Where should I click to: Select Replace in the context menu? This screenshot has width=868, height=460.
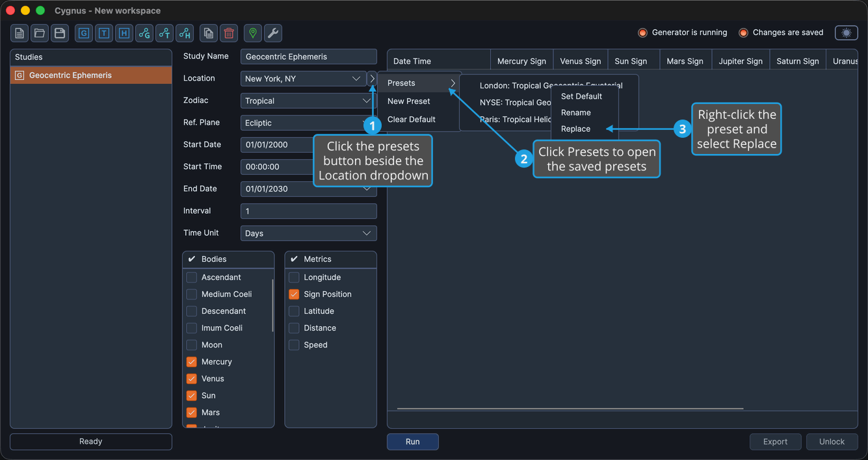(x=585, y=129)
